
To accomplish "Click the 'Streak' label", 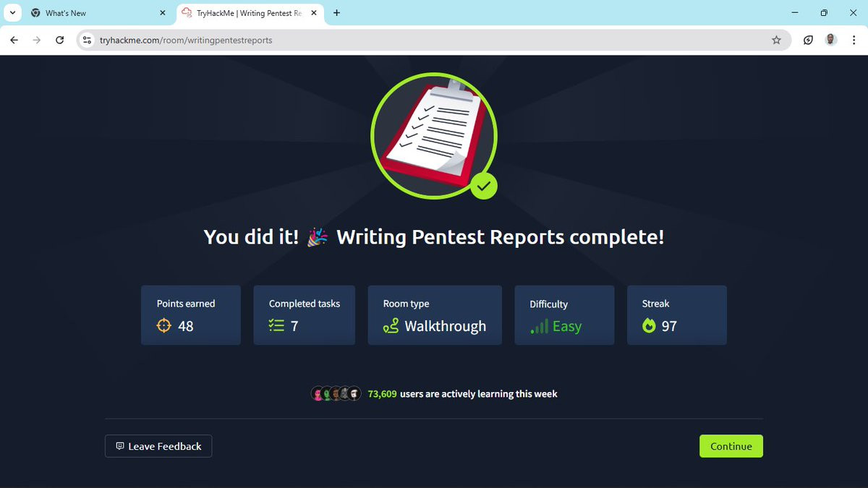I will click(x=656, y=304).
